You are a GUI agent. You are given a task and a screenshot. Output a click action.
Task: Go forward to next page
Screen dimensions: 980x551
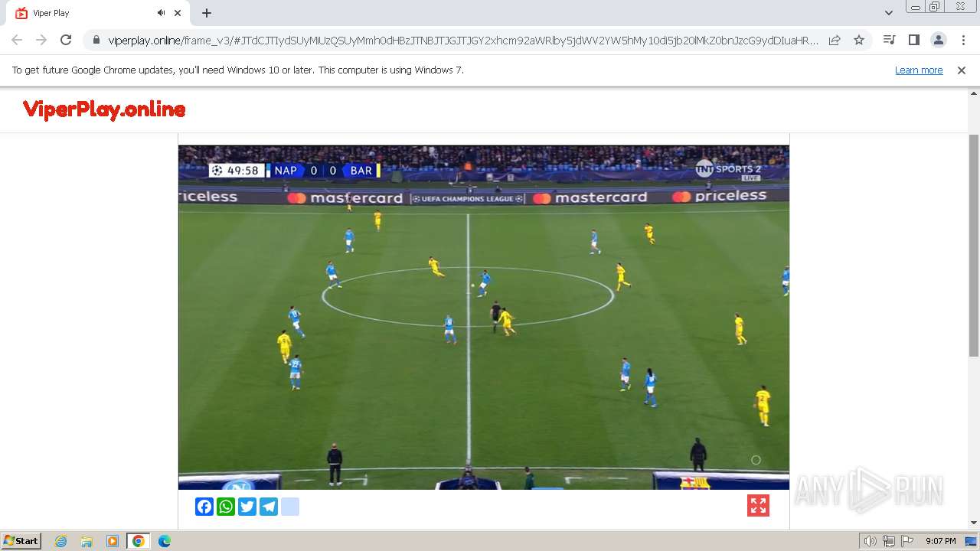pyautogui.click(x=41, y=41)
